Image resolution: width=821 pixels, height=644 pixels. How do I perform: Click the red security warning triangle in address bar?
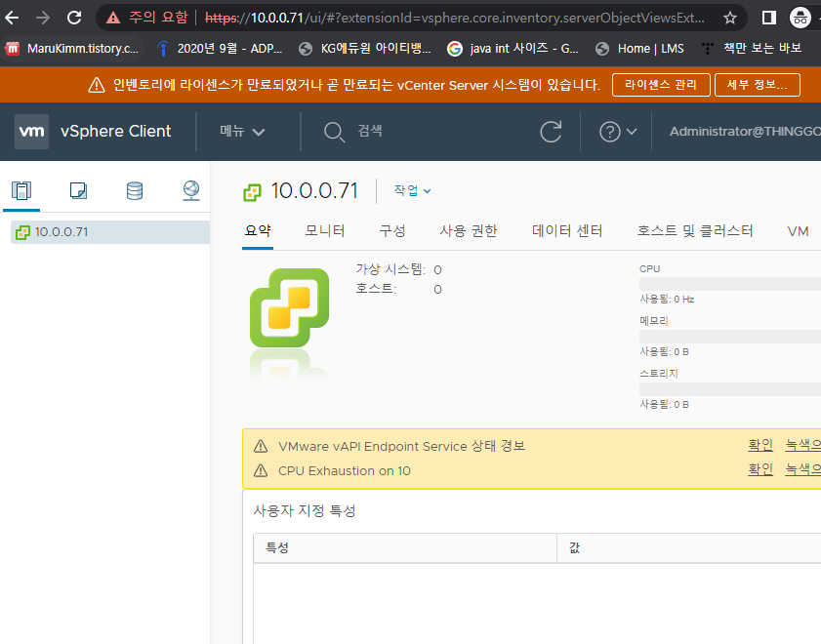point(112,19)
